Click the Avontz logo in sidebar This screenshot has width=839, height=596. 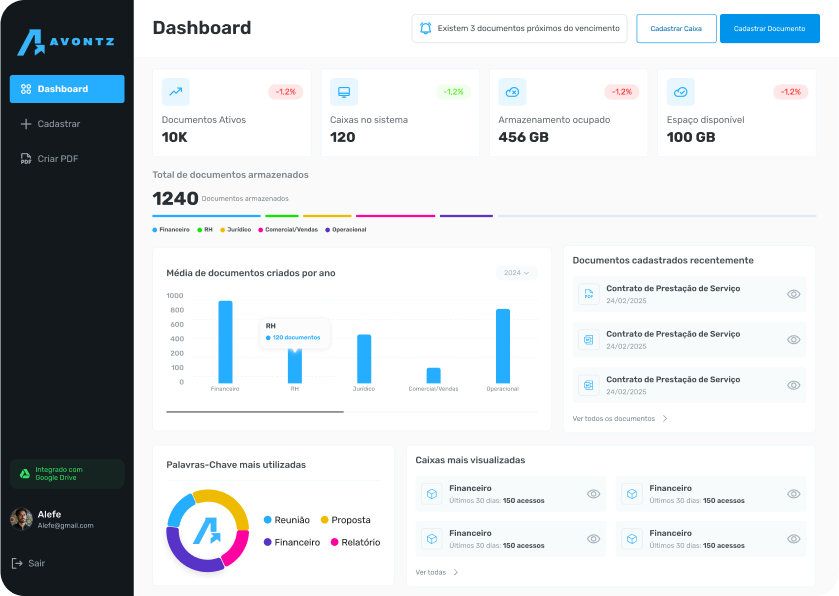(x=66, y=42)
